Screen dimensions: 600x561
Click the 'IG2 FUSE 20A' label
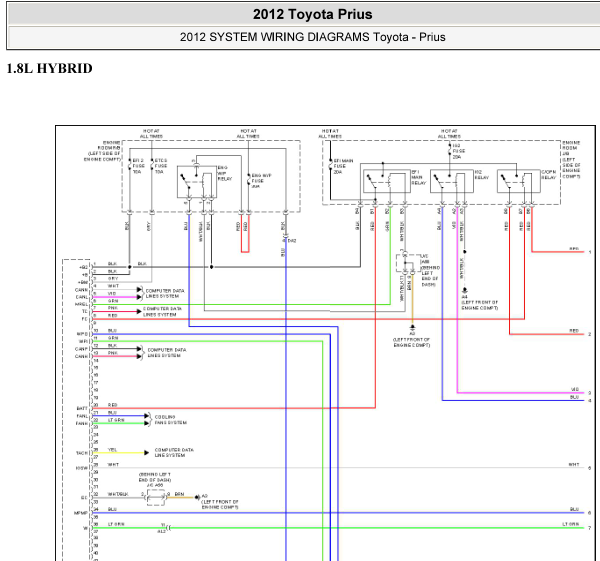tap(457, 152)
